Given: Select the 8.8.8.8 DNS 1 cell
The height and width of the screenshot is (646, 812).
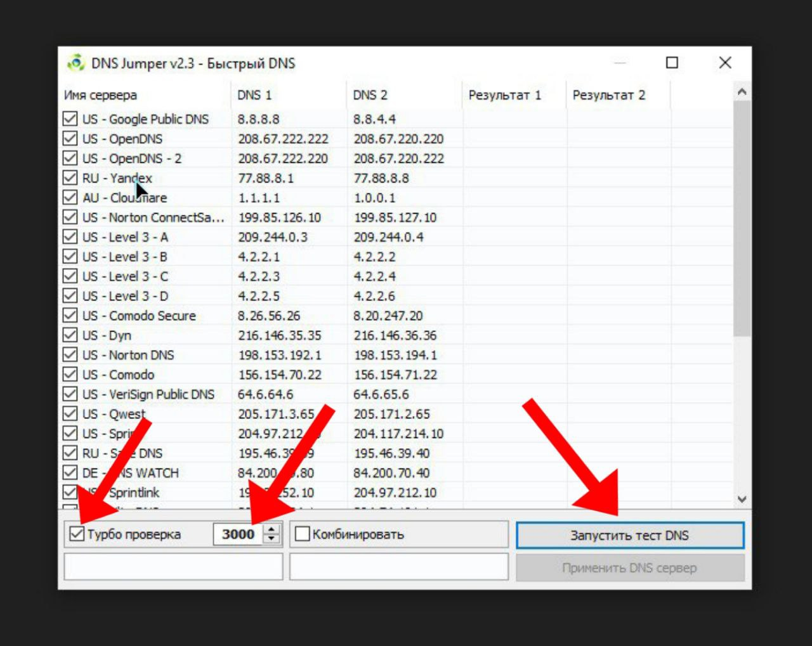Looking at the screenshot, I should (258, 119).
